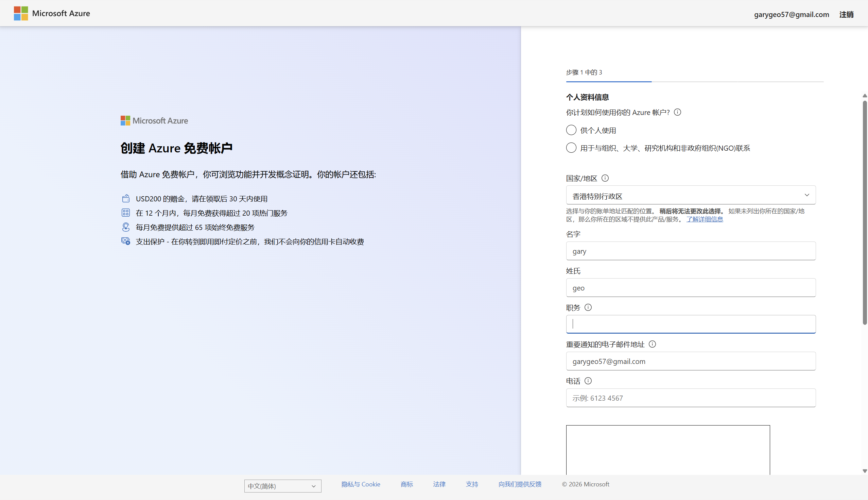Select the 供个人使用 radio button
Image resolution: width=868 pixels, height=500 pixels.
click(x=571, y=130)
